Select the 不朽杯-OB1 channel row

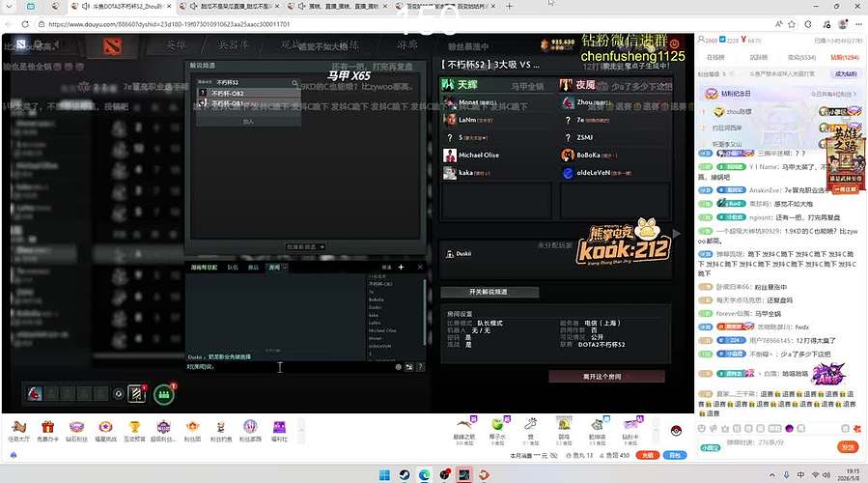coord(248,103)
